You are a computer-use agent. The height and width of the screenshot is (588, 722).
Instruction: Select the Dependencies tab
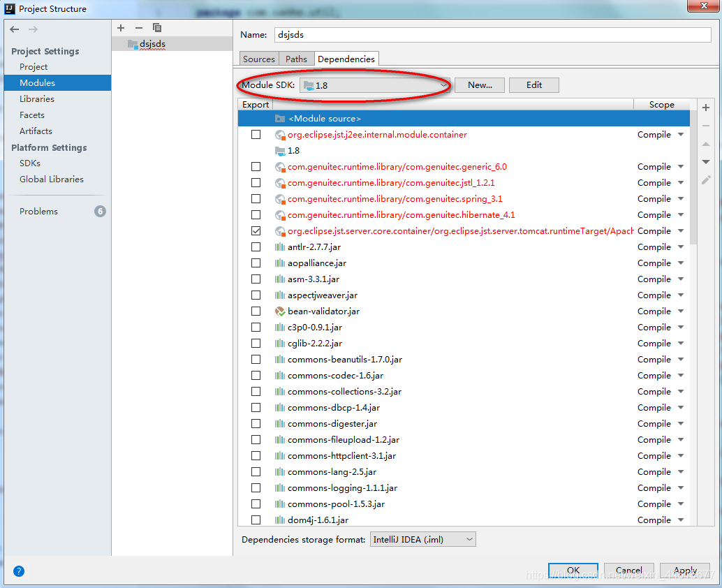346,59
